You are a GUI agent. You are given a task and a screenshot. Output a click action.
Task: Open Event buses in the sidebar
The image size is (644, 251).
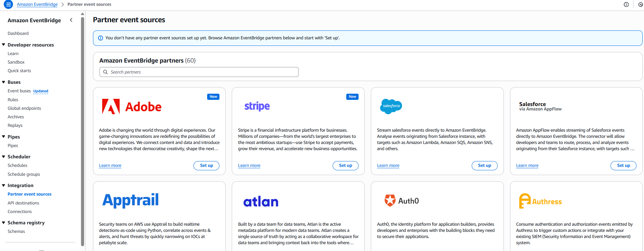[x=19, y=91]
